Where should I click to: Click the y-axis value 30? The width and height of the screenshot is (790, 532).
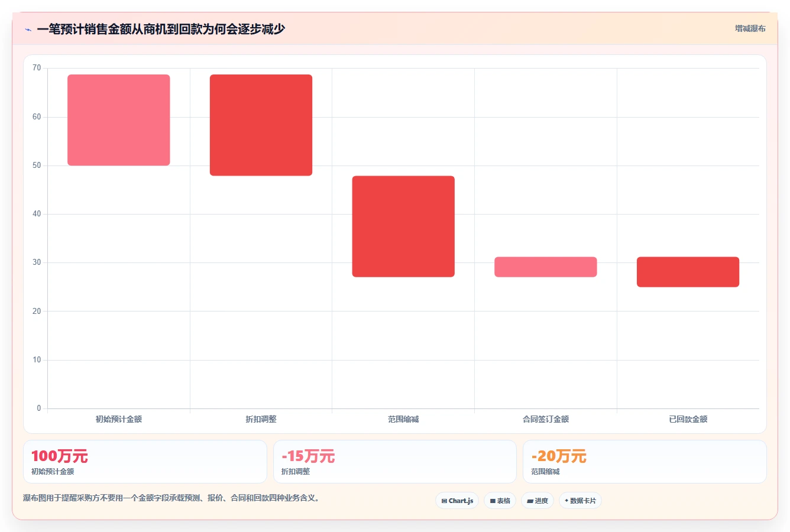click(37, 262)
